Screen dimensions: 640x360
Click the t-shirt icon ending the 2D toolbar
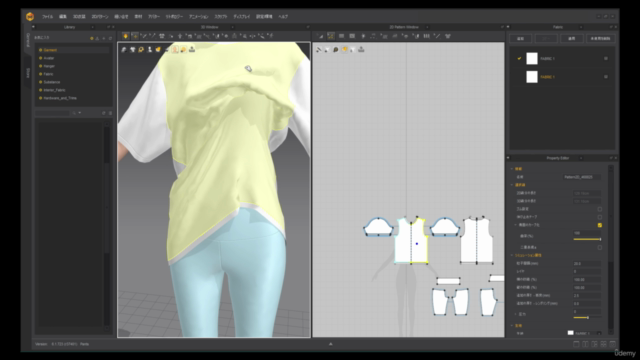coord(448,36)
